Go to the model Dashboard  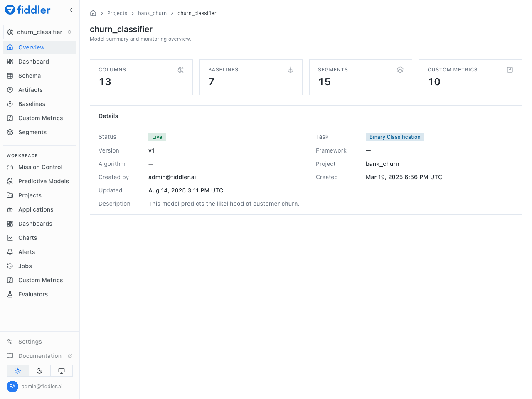click(39, 62)
